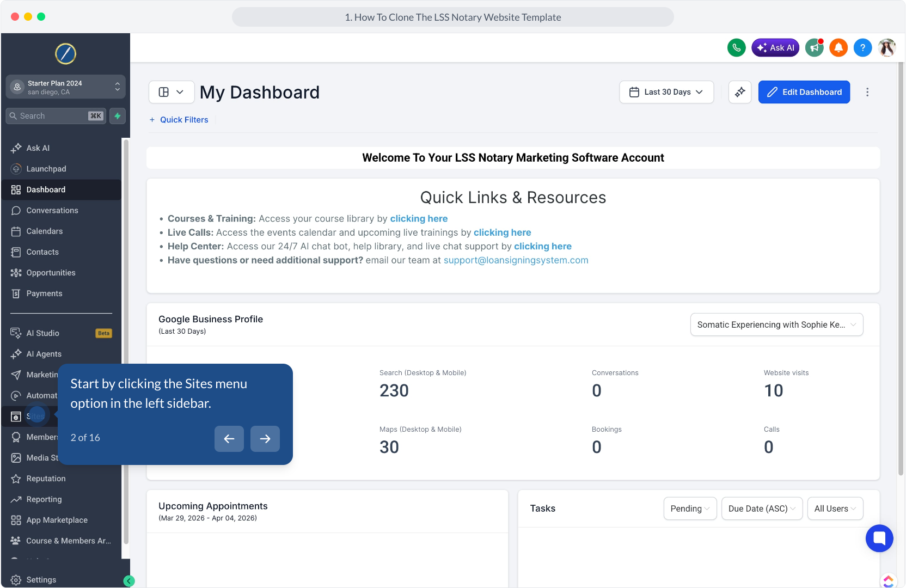
Task: Open the Google Business Profile location dropdown
Action: point(776,324)
